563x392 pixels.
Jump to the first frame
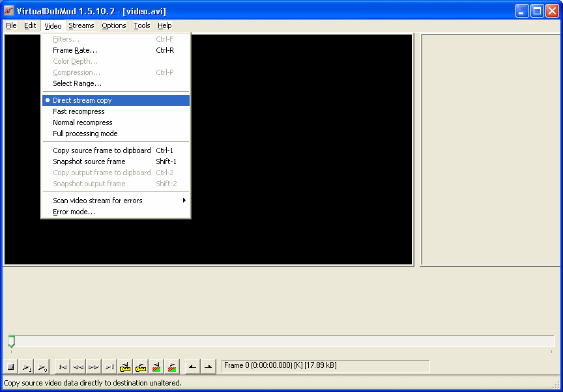(x=63, y=367)
